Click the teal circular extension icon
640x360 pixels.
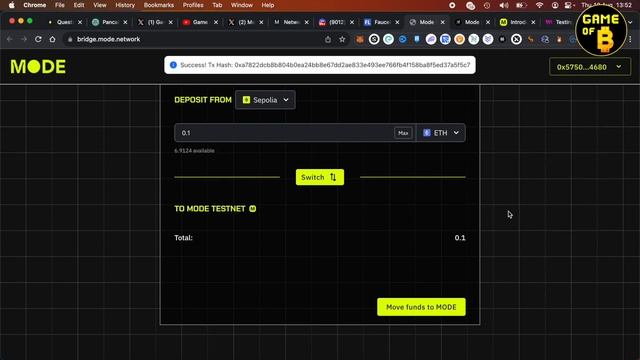point(388,39)
